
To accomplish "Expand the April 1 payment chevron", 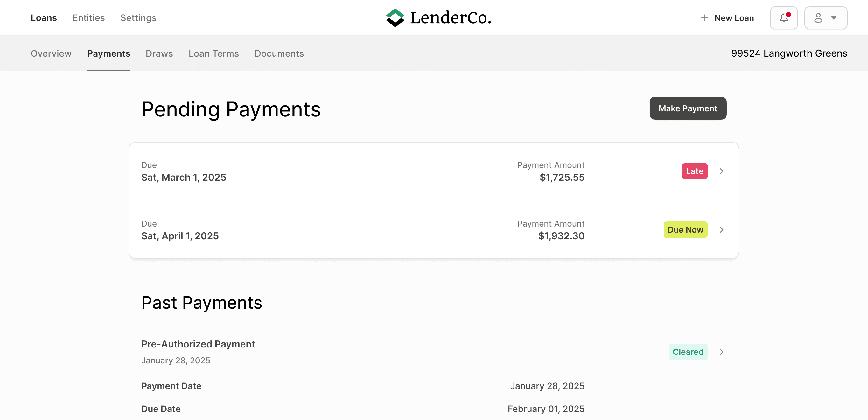I will point(721,229).
